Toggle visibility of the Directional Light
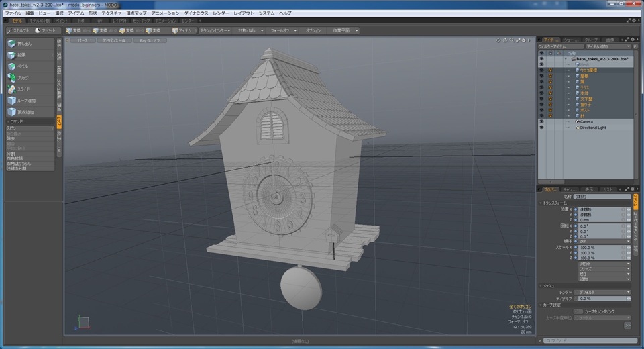 [541, 128]
